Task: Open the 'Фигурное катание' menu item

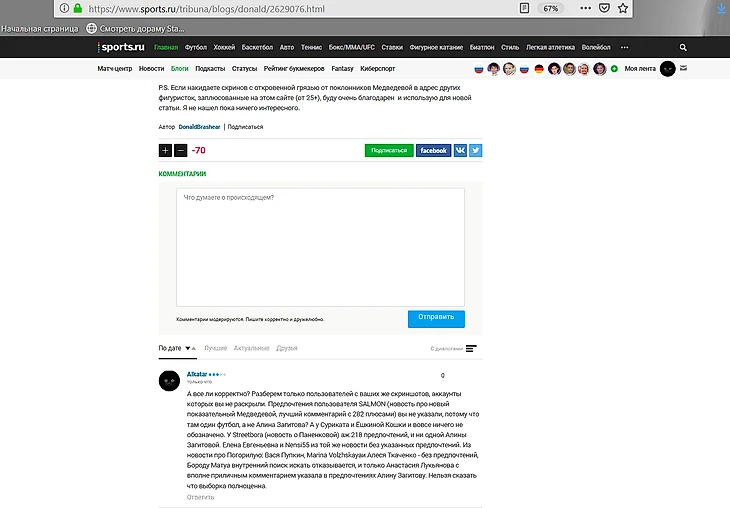Action: click(436, 47)
